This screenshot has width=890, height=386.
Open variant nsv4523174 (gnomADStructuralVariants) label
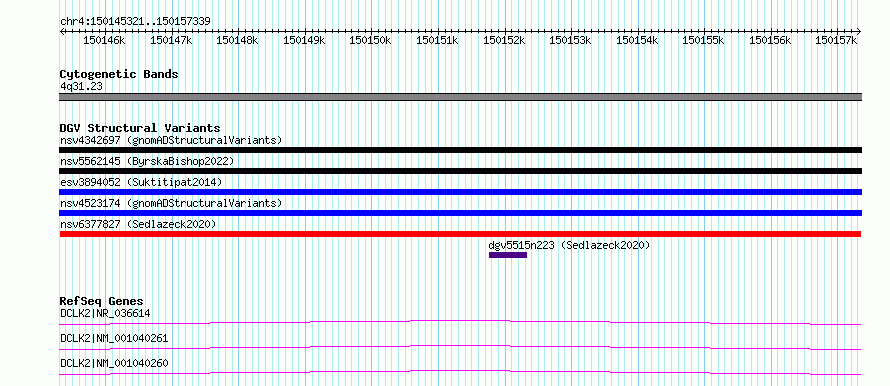coord(171,203)
